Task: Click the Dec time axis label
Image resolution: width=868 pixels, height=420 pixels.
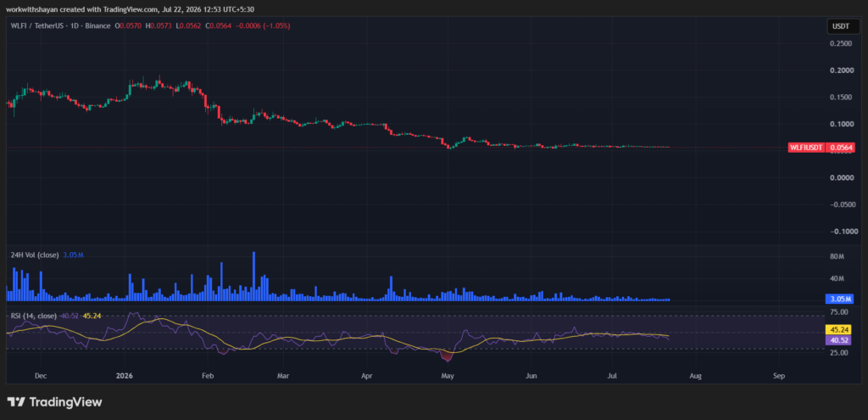Action: coord(41,376)
